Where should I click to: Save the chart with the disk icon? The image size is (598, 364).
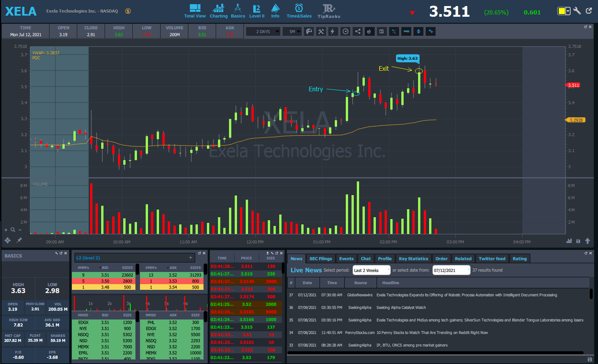tap(578, 241)
